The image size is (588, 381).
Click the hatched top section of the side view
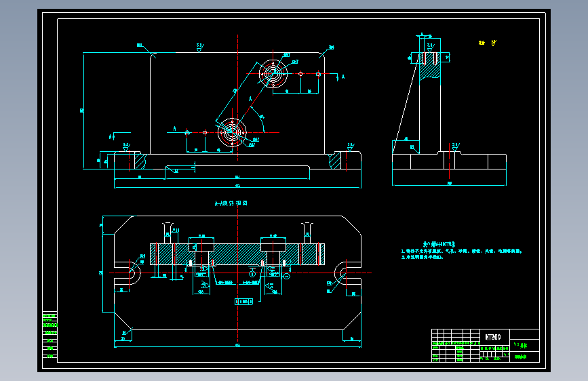click(430, 66)
